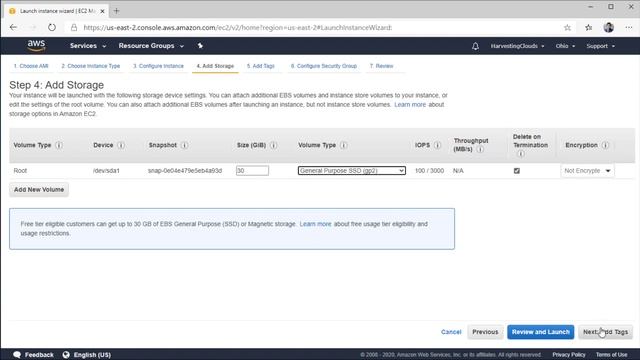This screenshot has width=640, height=360.
Task: Open browser settings and more menu
Action: (x=629, y=27)
